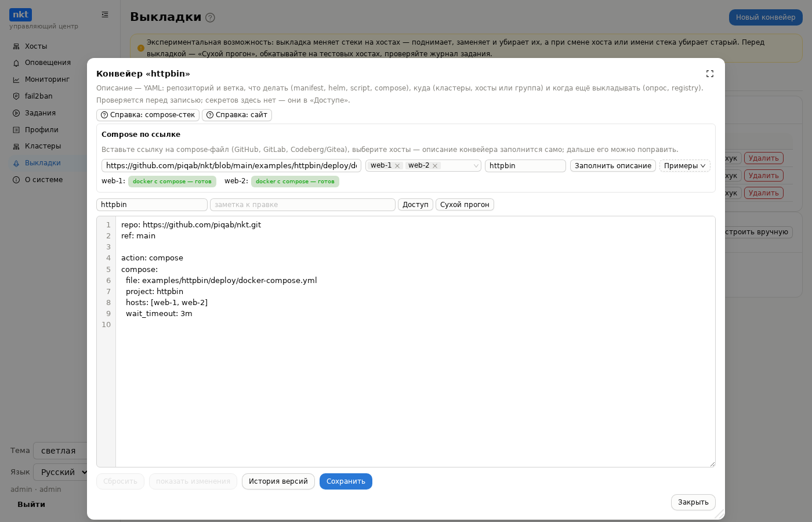Click the Мониторинг chart icon

(x=16, y=79)
